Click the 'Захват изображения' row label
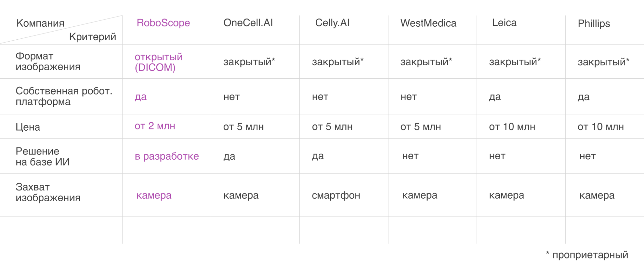The width and height of the screenshot is (644, 270). tap(48, 192)
